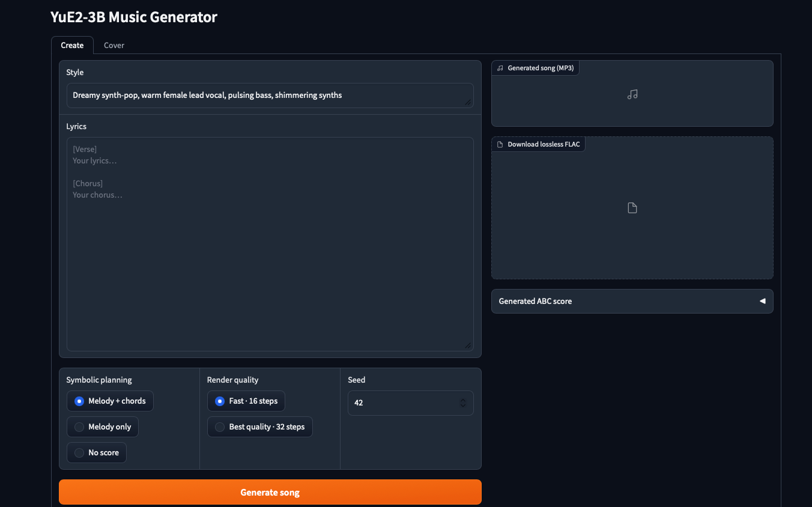Click the Seed field stepper arrows
The image size is (812, 507).
463,403
